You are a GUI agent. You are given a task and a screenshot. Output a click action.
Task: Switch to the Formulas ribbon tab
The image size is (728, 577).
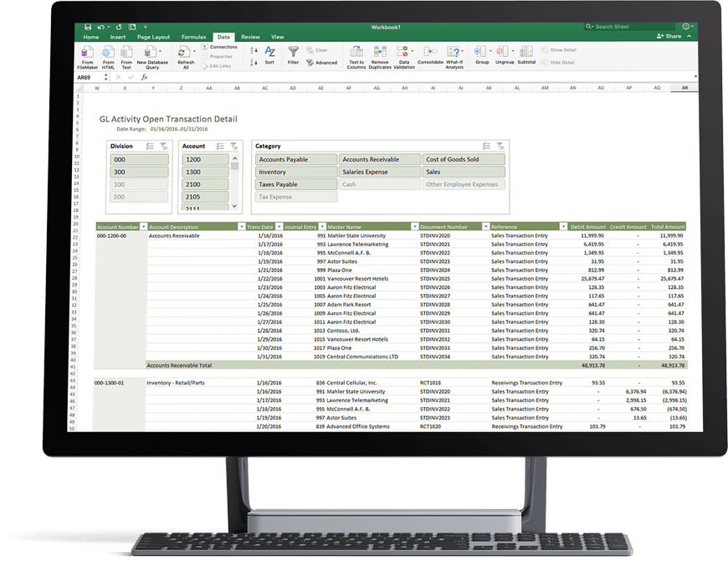[x=194, y=36]
